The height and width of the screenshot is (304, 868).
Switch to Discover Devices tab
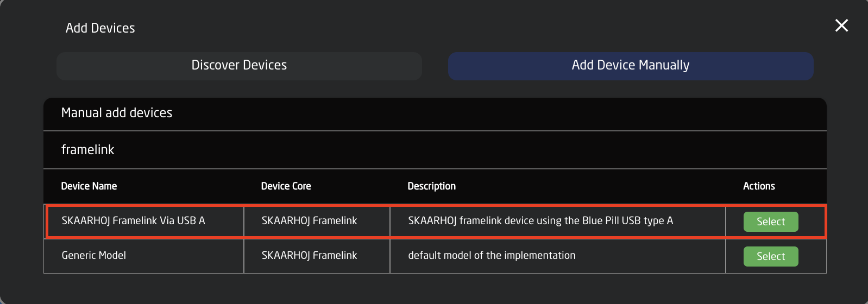239,66
